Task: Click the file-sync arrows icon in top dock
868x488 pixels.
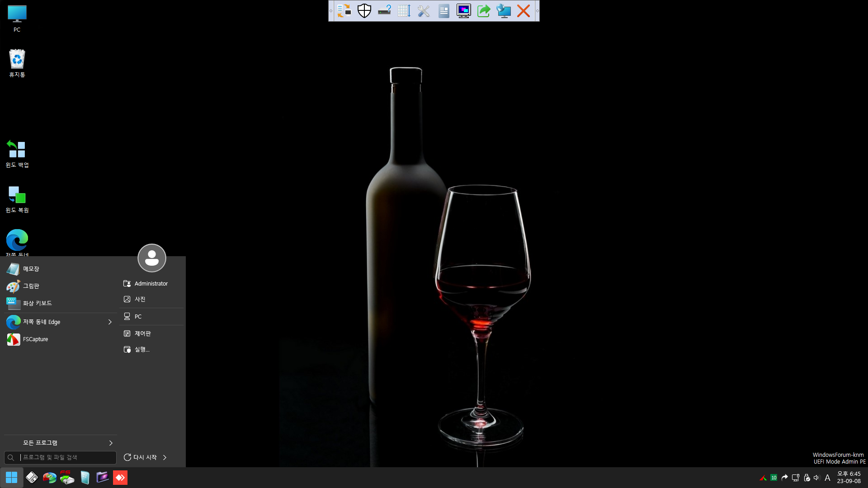Action: tap(344, 11)
